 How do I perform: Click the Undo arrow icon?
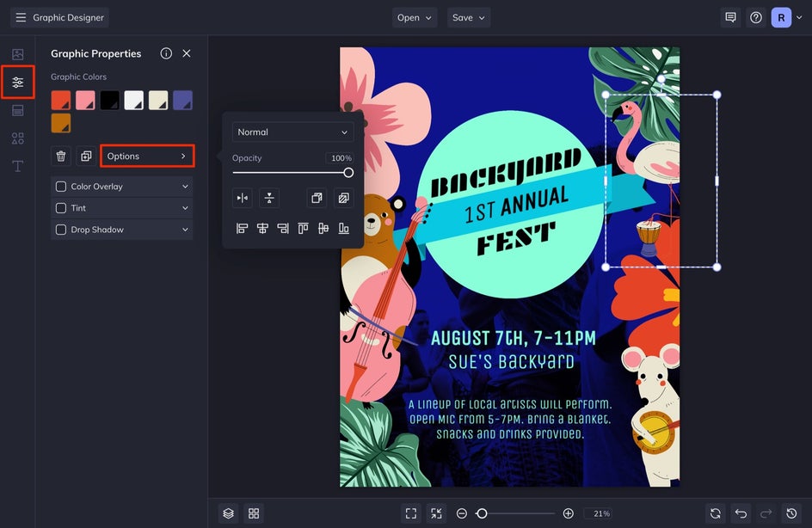[x=741, y=513]
